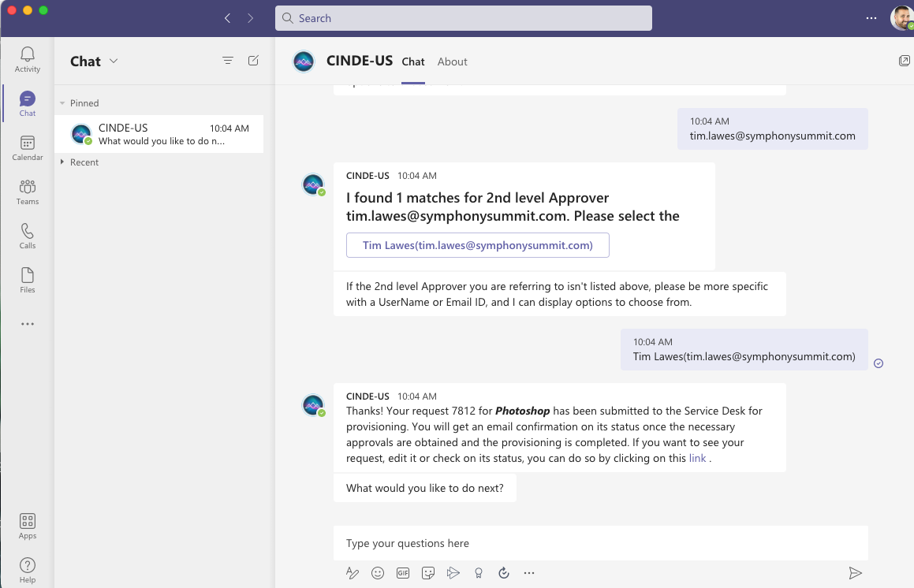
Task: Click the CINDE-US title in chat header
Action: [x=360, y=61]
